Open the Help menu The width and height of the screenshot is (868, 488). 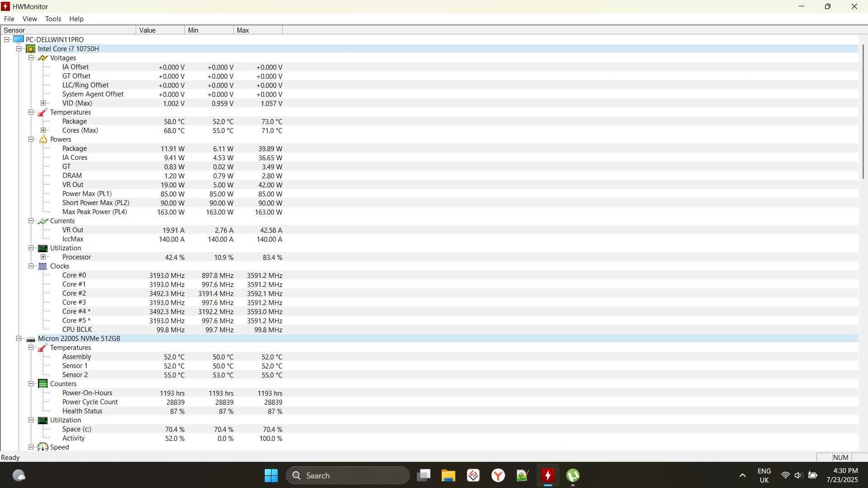click(x=76, y=19)
